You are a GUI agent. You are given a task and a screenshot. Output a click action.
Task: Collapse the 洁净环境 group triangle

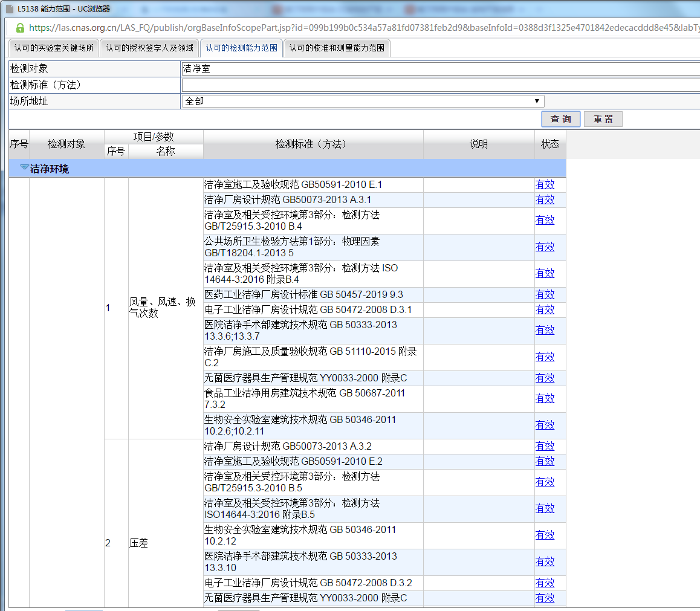[24, 167]
